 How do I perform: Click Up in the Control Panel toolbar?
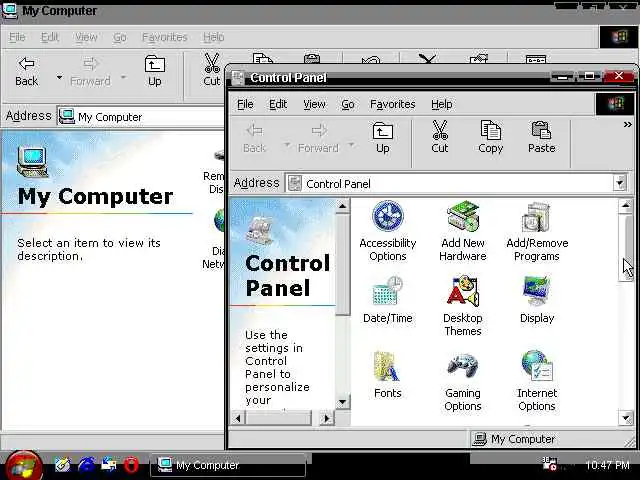(382, 138)
